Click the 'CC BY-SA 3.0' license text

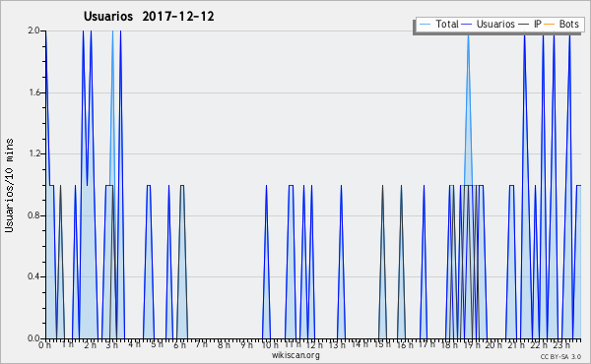[x=560, y=356]
